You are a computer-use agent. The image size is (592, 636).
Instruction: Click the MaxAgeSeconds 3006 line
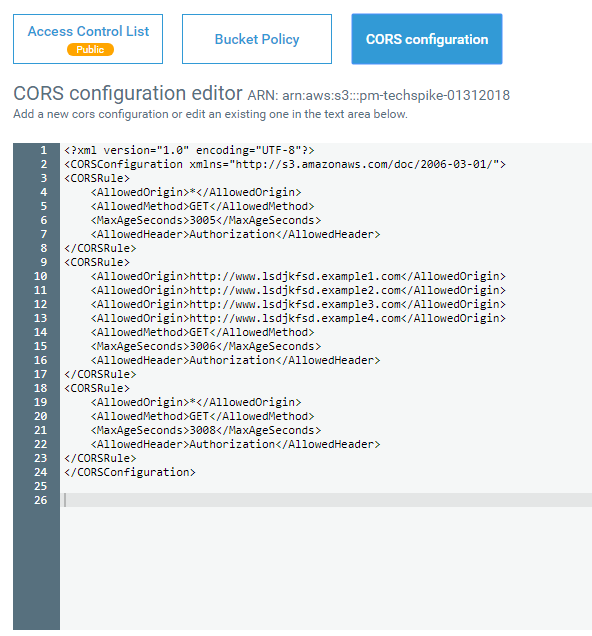[x=206, y=346]
